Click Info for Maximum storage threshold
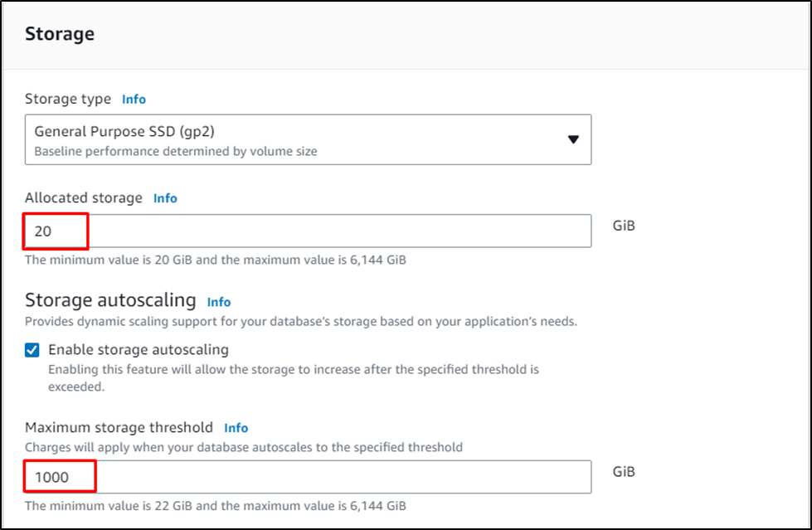This screenshot has width=812, height=530. click(x=236, y=428)
